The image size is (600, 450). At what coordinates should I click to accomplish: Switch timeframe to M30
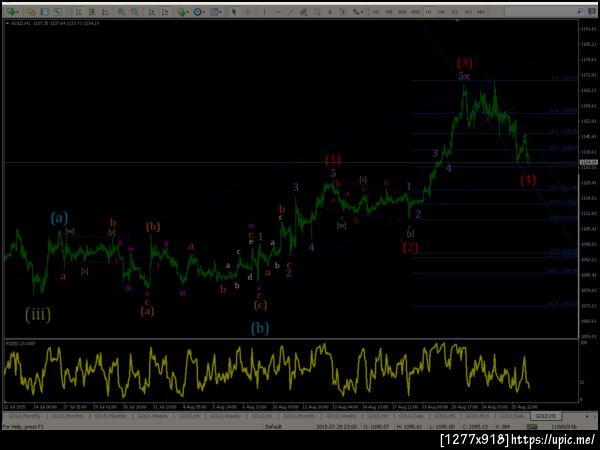[x=416, y=12]
